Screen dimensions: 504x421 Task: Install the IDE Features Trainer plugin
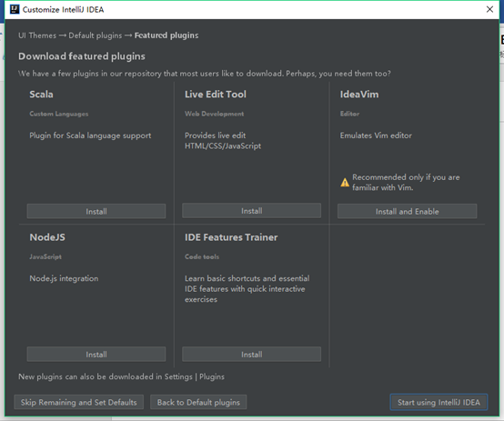pos(251,354)
